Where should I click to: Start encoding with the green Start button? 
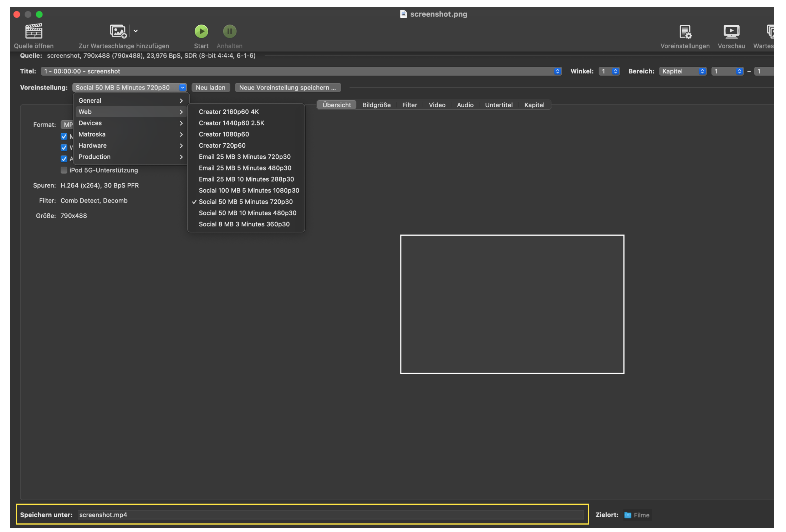tap(201, 31)
